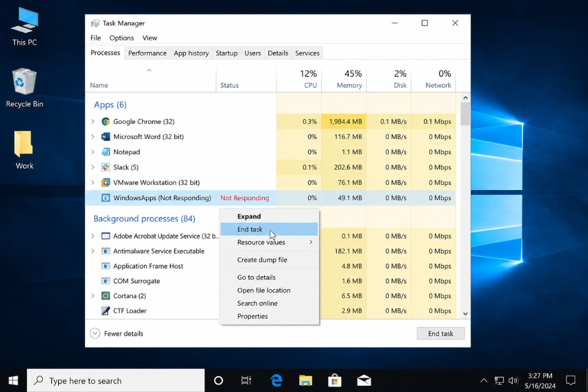This screenshot has height=392, width=588.
Task: Open Cortana circle in the taskbar
Action: tap(218, 381)
